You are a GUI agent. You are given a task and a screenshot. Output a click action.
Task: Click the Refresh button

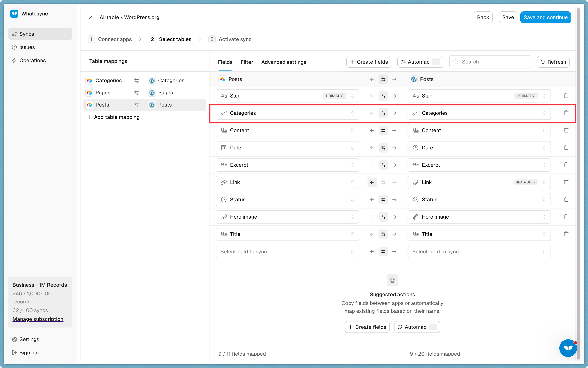[553, 62]
